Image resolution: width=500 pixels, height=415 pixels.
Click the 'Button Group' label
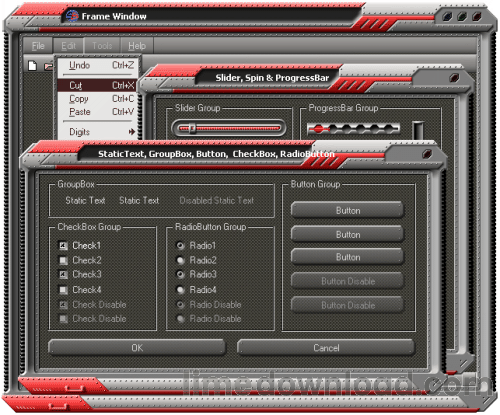pyautogui.click(x=315, y=184)
